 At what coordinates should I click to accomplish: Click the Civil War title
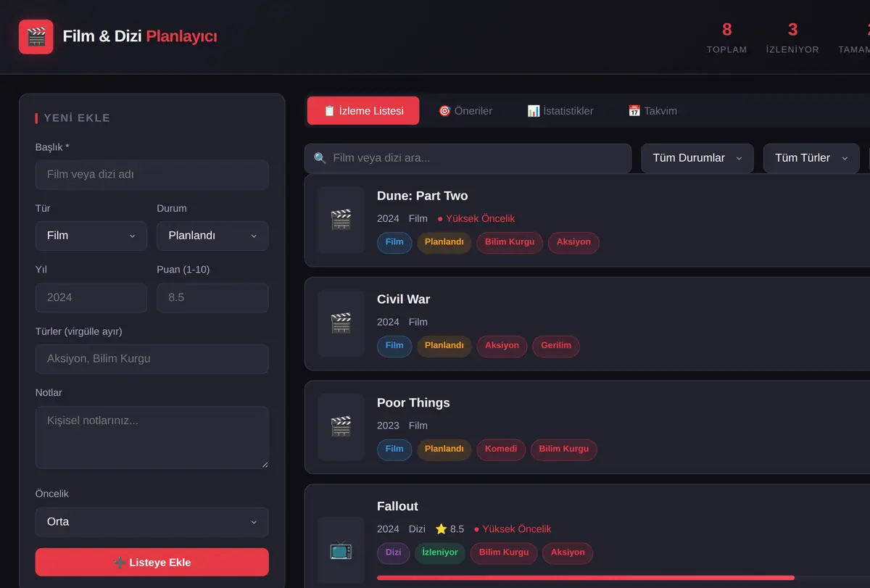click(404, 299)
